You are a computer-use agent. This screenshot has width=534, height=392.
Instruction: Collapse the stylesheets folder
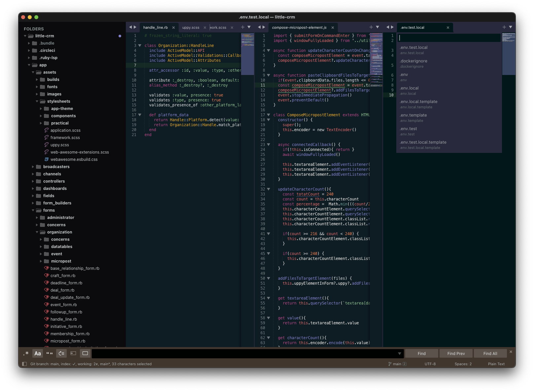[x=37, y=101]
